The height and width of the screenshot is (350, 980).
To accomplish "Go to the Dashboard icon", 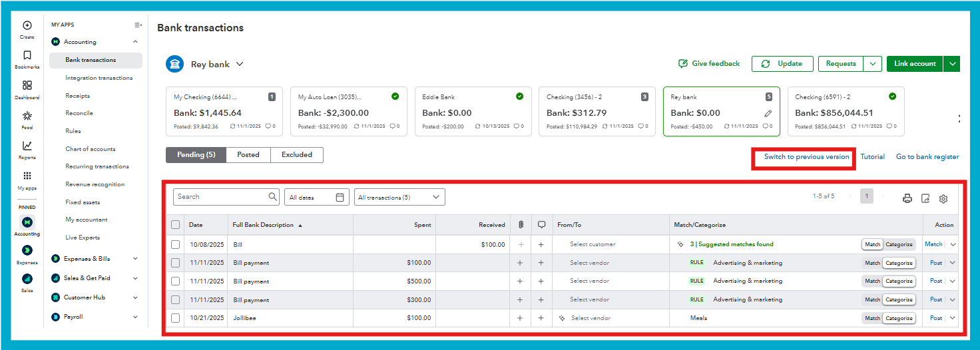I will 27,85.
